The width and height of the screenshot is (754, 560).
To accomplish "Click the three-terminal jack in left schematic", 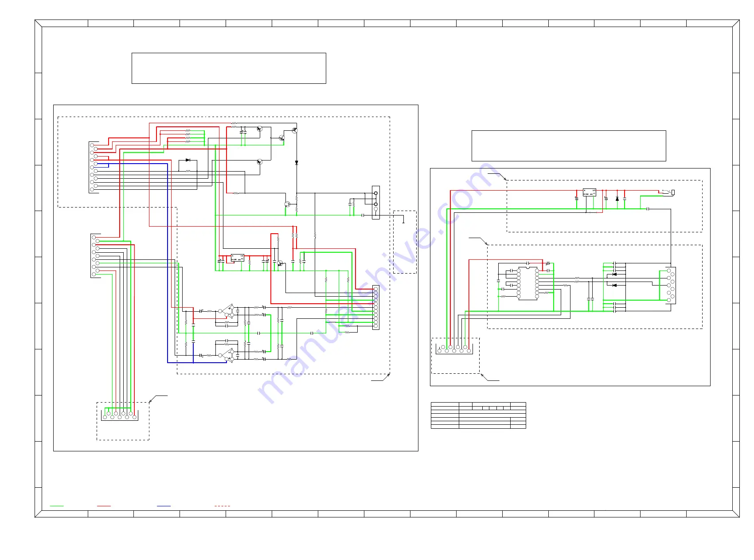I will [376, 202].
